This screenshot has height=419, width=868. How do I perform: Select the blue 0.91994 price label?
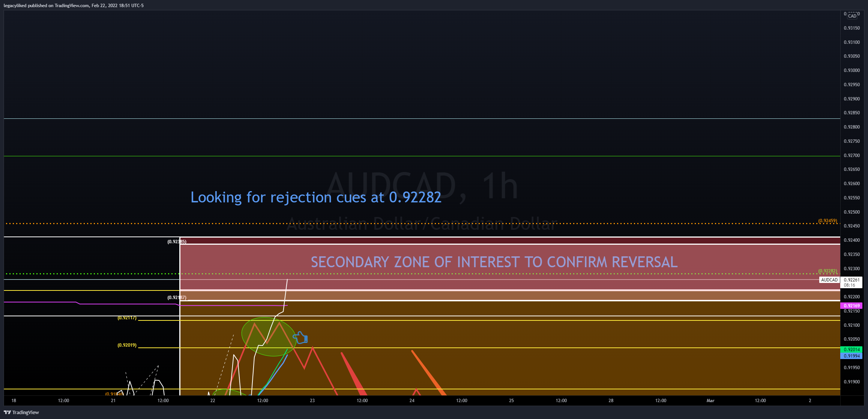click(851, 356)
